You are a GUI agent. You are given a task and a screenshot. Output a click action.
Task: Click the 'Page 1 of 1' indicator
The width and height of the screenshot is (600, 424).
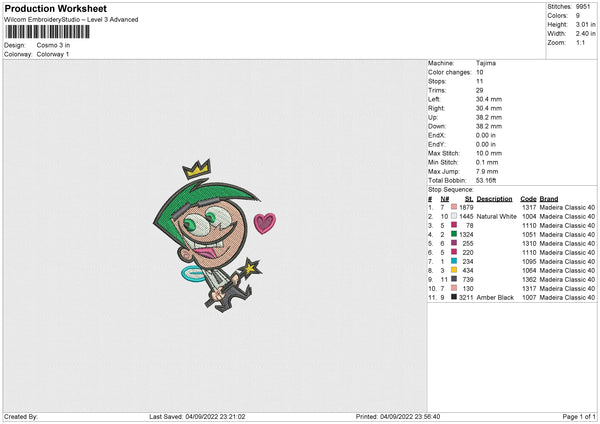pyautogui.click(x=579, y=417)
